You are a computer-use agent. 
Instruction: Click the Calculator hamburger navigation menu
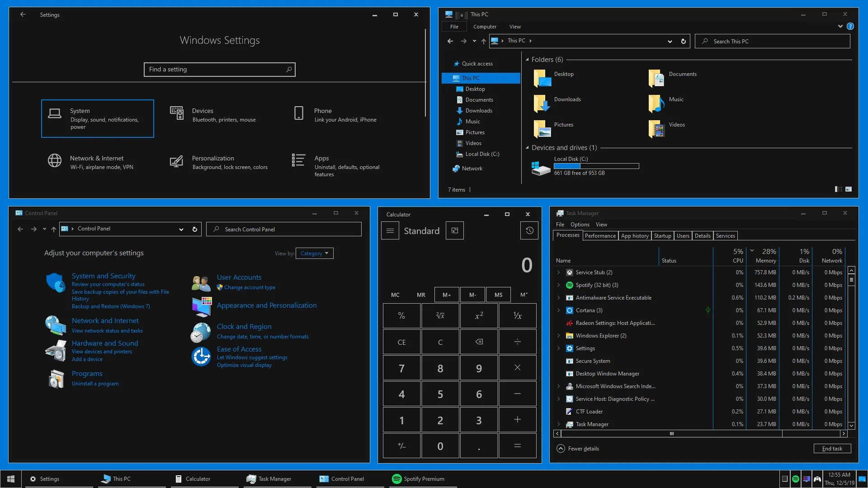[x=390, y=230]
